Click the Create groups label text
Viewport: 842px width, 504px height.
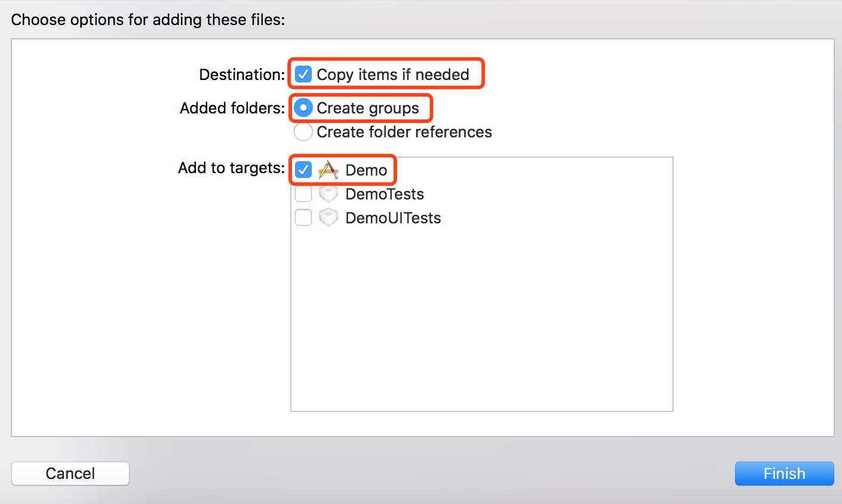tap(367, 108)
